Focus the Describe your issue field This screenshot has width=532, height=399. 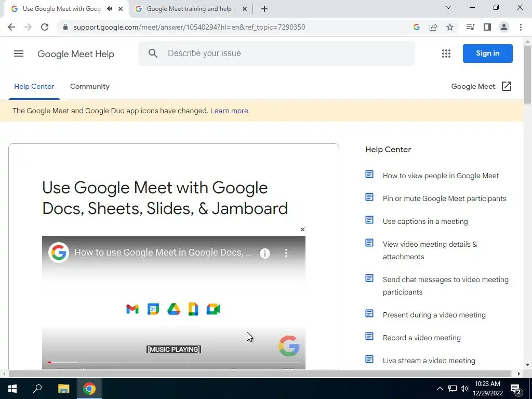(276, 54)
